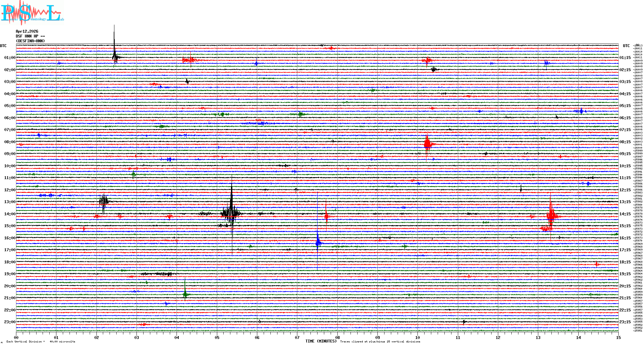Click the right 14:15 time label
The height and width of the screenshot is (346, 644).
click(625, 214)
